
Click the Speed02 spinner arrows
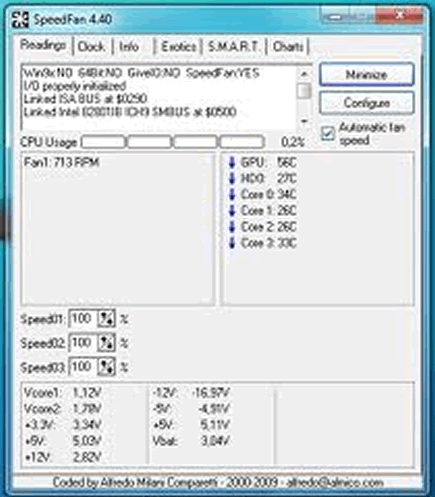click(106, 343)
